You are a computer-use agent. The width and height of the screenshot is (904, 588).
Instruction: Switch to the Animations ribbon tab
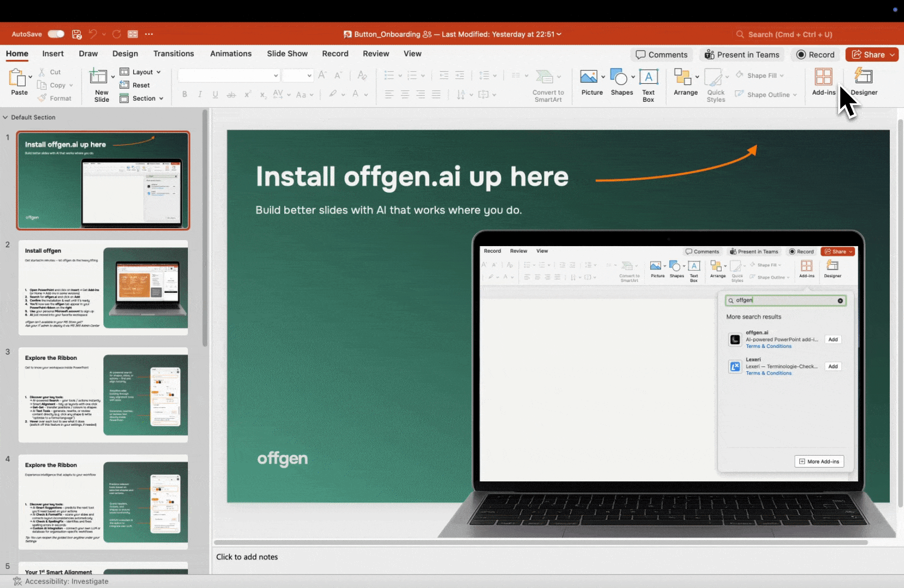point(230,53)
